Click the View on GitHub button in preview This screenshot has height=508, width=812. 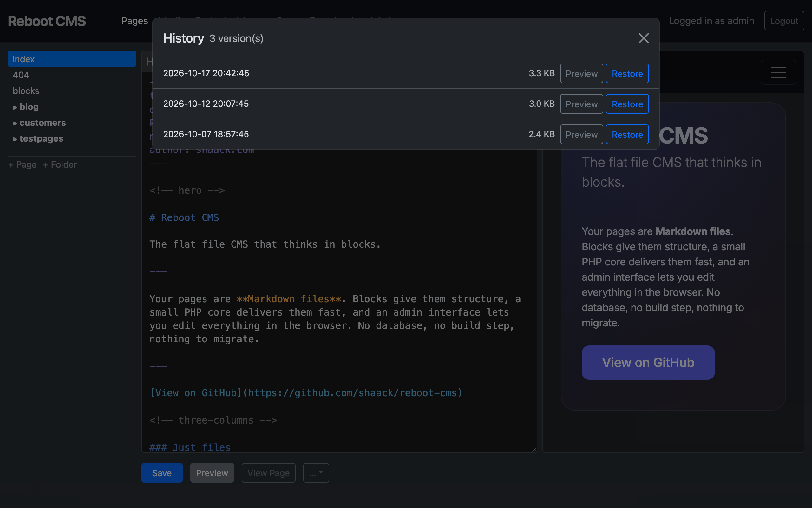click(648, 363)
